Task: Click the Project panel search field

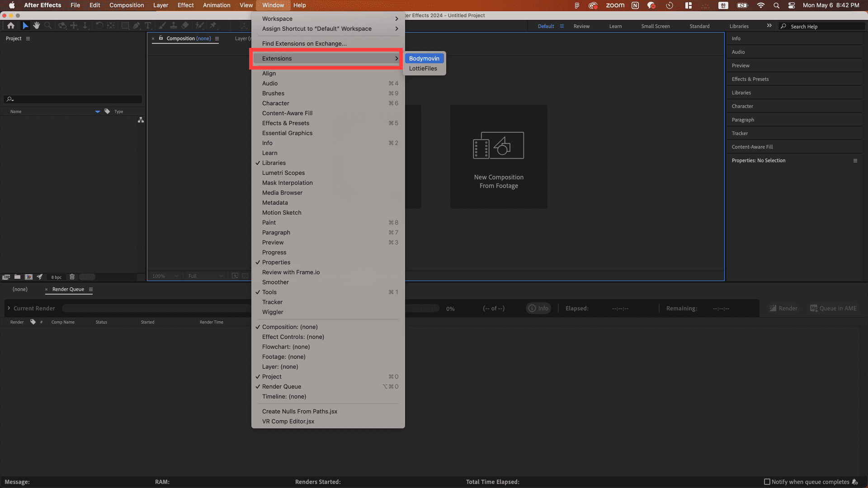Action: (73, 99)
